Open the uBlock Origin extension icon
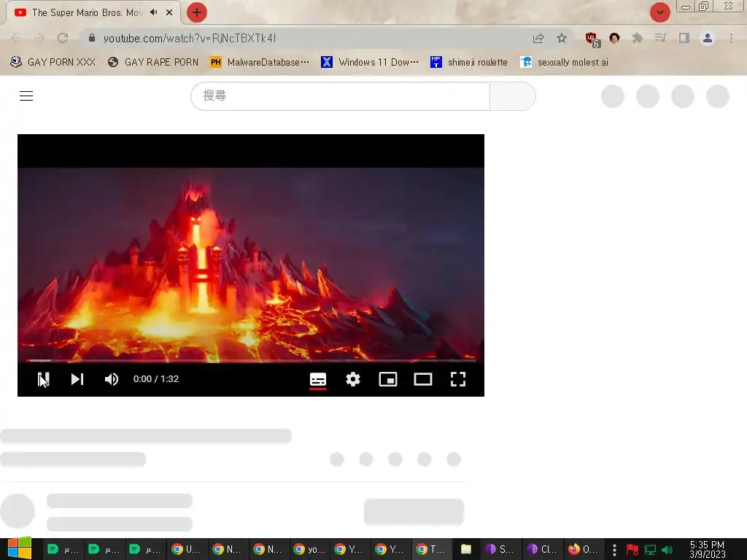 point(592,39)
